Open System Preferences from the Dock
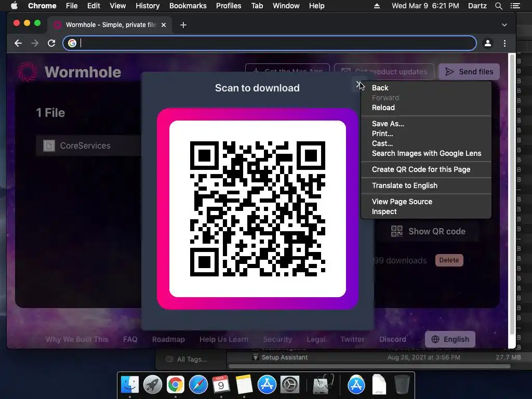 (x=289, y=385)
